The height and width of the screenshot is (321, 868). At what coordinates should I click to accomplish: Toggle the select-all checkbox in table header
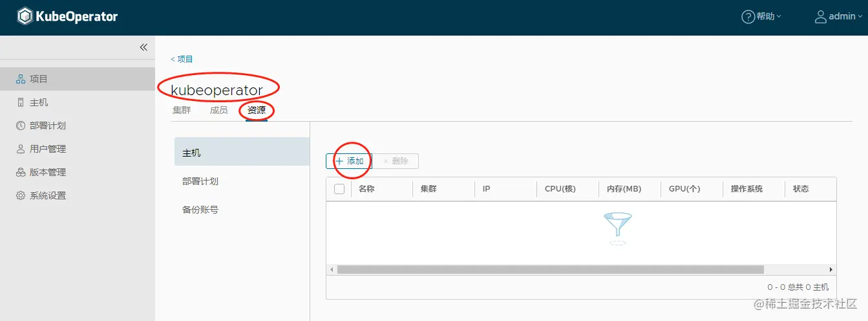pos(339,189)
